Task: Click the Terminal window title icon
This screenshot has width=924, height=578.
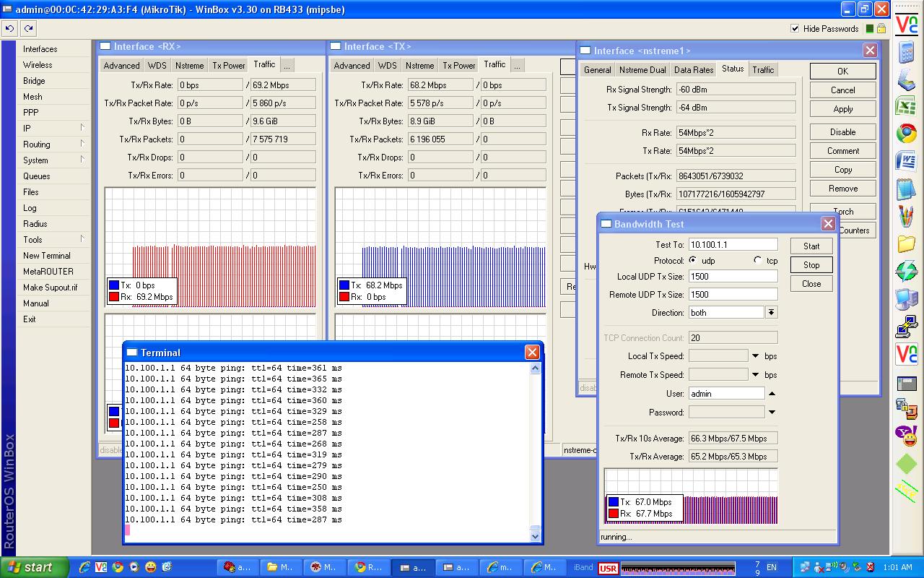Action: point(132,353)
